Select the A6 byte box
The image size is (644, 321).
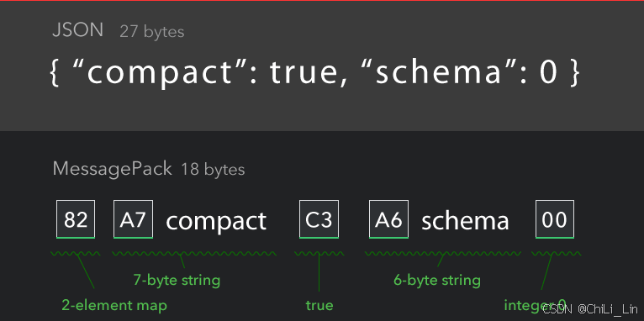(388, 219)
